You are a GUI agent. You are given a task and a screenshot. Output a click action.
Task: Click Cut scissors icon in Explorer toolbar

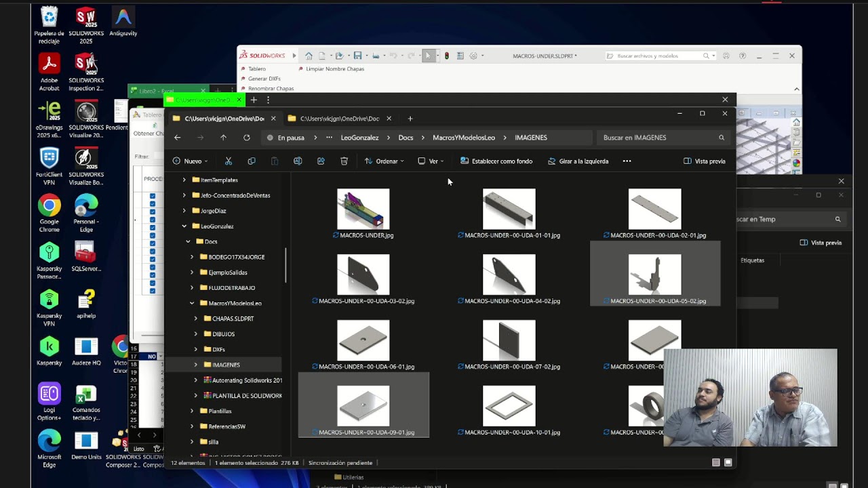coord(229,161)
